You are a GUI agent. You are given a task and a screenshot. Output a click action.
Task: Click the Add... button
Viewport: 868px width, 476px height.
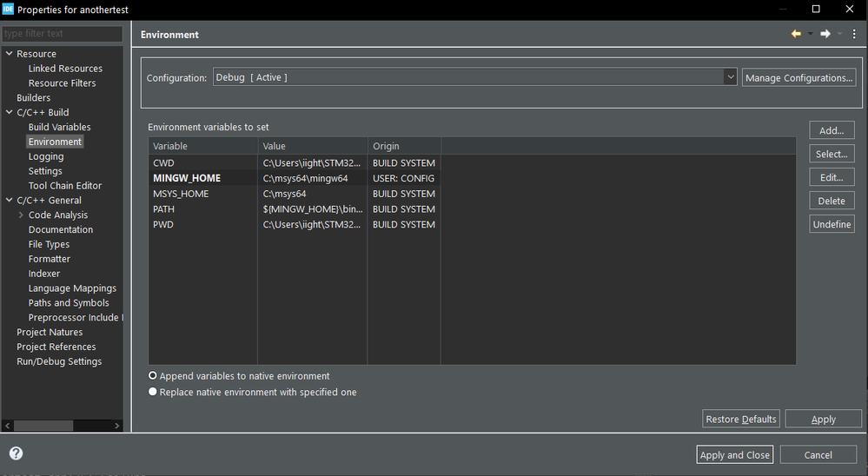coord(832,130)
